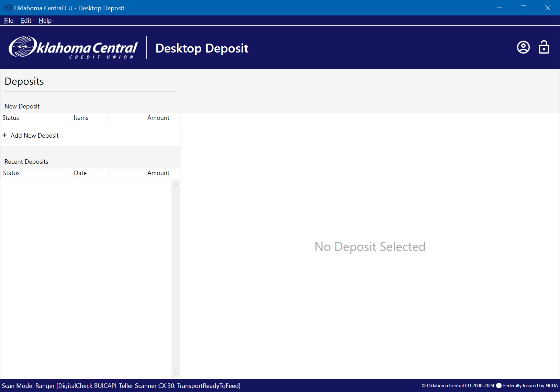Close the Desktop Deposit window
Image resolution: width=560 pixels, height=392 pixels.
pos(548,8)
